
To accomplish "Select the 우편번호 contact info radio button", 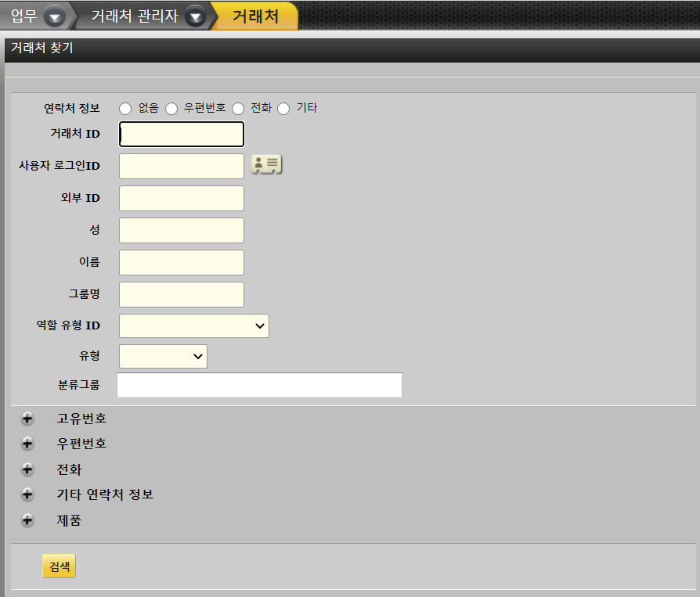I will tap(171, 109).
